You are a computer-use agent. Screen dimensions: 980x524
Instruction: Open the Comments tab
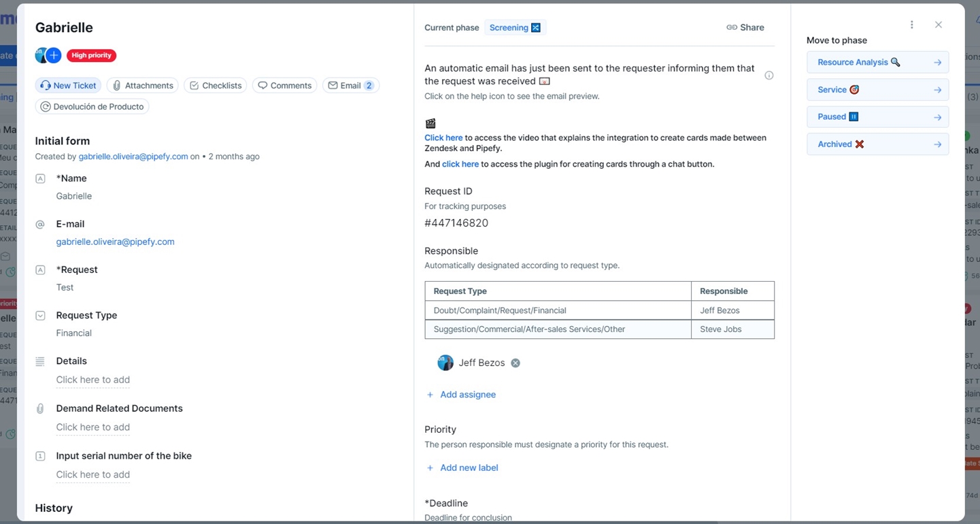[284, 86]
